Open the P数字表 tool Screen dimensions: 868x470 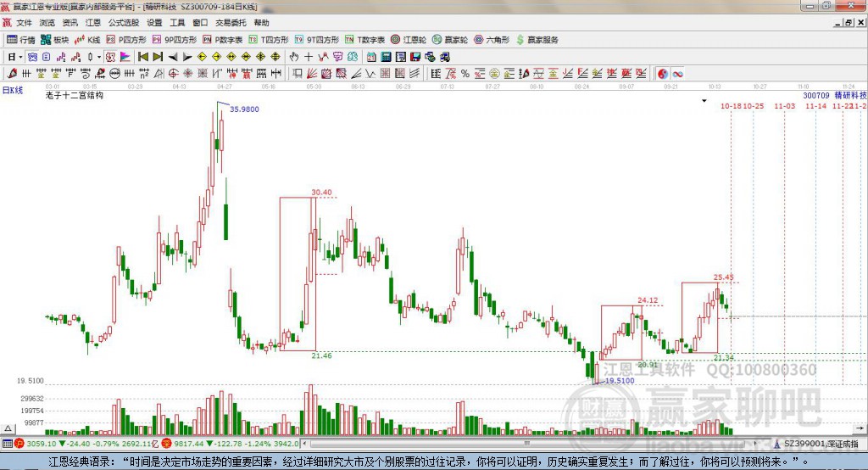click(223, 40)
